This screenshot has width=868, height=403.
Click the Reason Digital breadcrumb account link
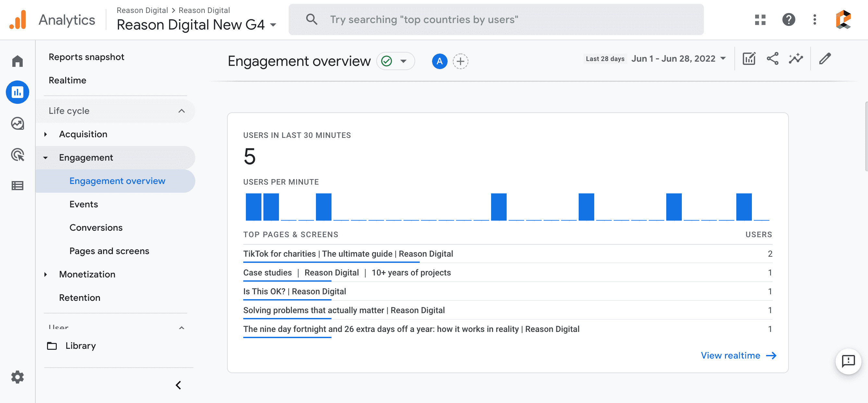click(142, 10)
